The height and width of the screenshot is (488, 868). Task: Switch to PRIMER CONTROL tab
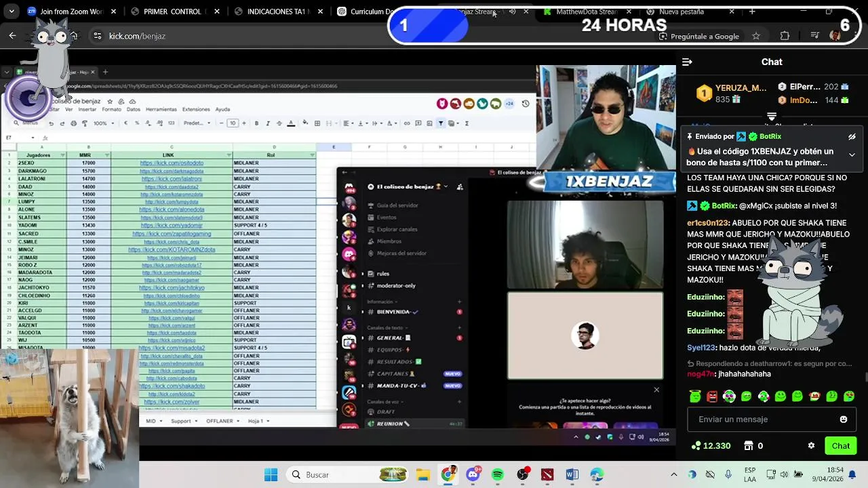tap(174, 12)
